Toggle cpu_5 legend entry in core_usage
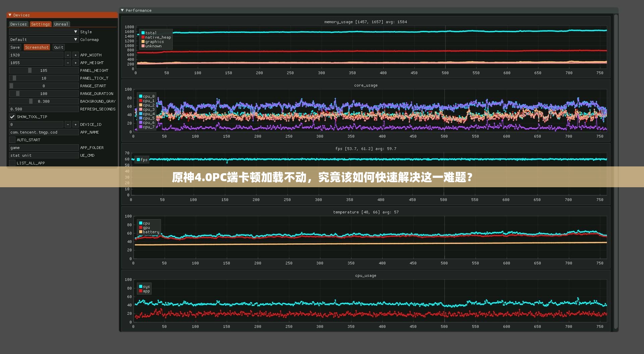 (x=147, y=118)
